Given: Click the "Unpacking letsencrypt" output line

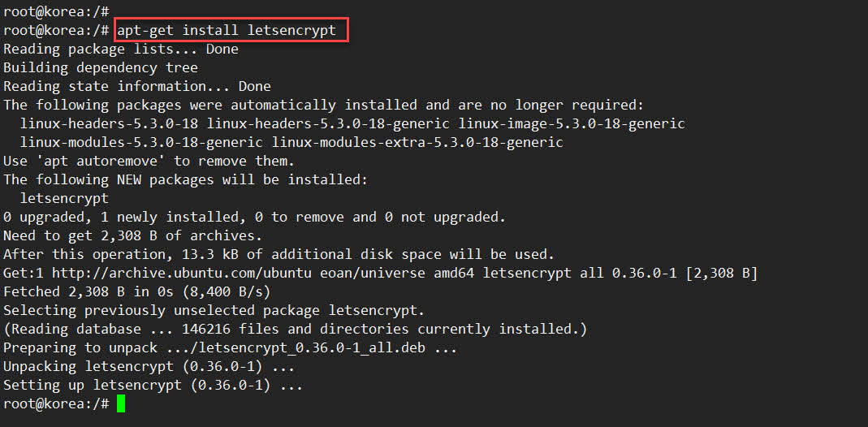Looking at the screenshot, I should pos(149,366).
